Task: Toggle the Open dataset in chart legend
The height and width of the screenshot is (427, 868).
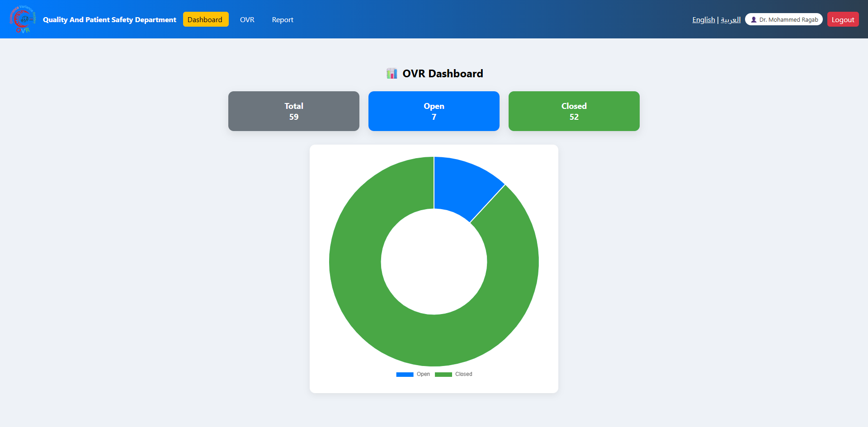Action: pyautogui.click(x=413, y=374)
